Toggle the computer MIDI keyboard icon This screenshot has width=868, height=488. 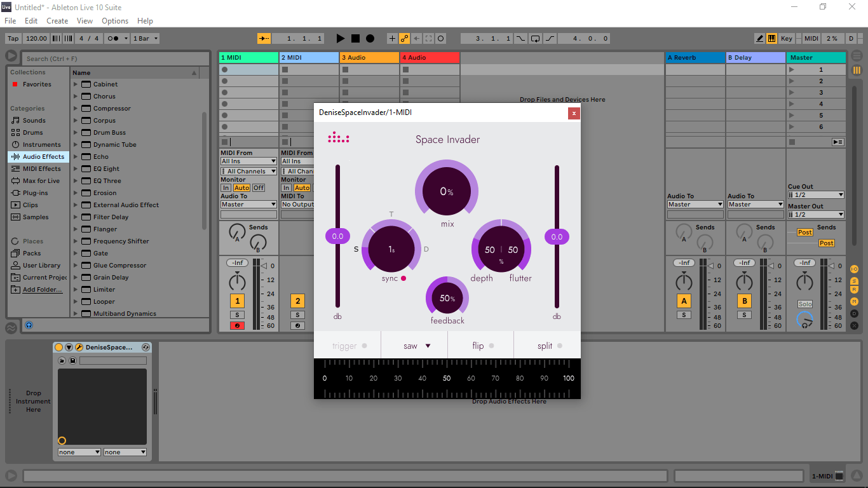point(772,39)
